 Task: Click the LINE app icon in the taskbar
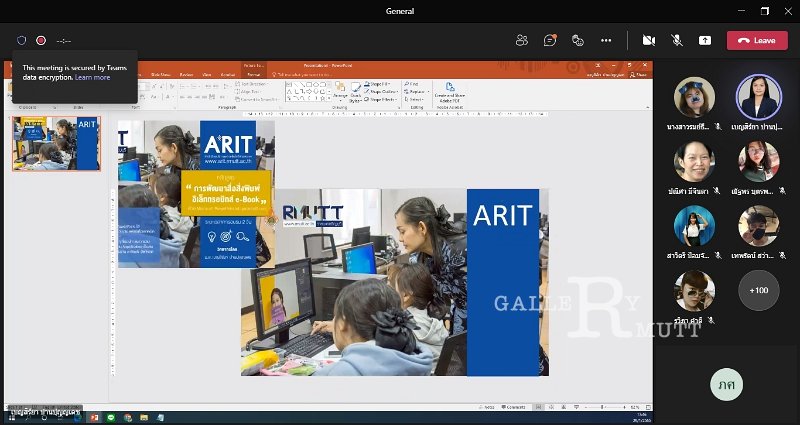(111, 417)
